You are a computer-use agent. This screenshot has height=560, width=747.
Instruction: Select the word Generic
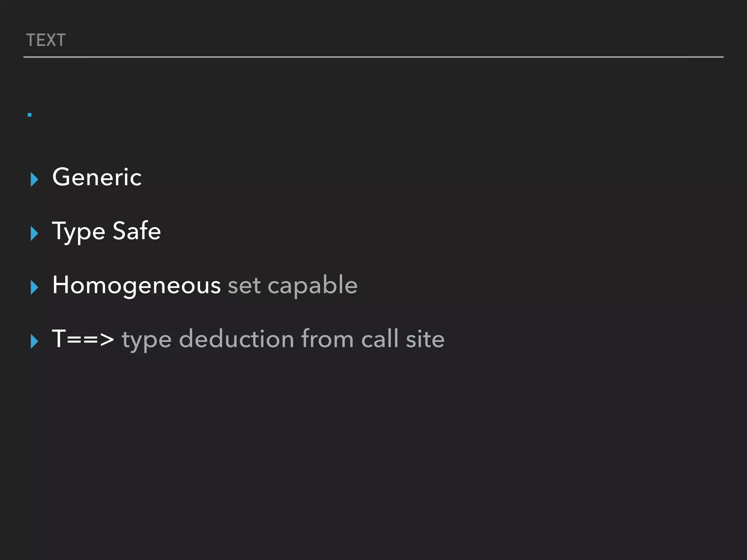[x=97, y=177]
